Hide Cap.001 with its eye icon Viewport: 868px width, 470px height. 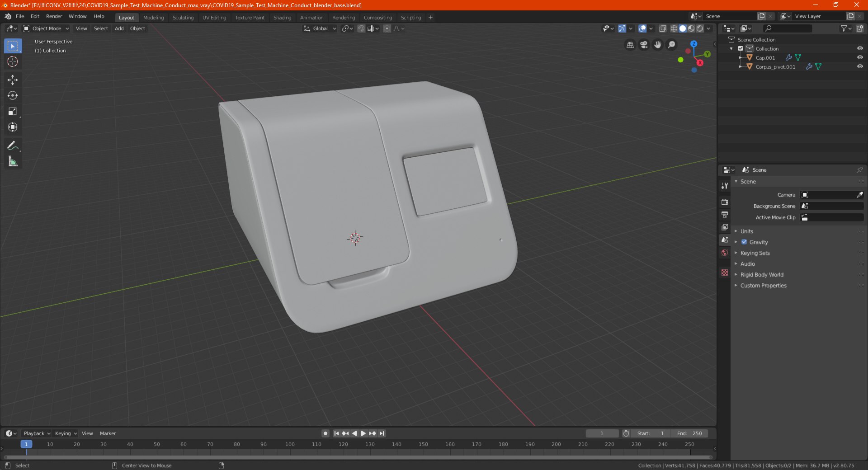click(860, 57)
